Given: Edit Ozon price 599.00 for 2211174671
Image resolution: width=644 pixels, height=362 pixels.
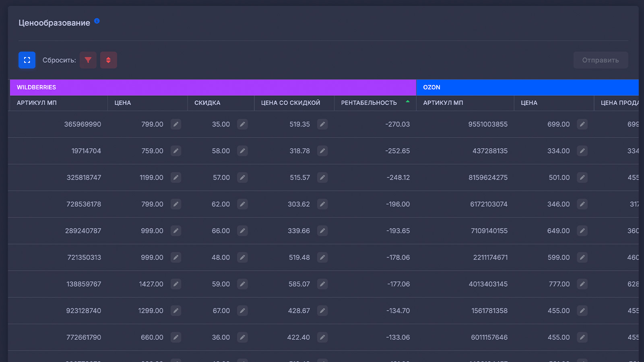Looking at the screenshot, I should pos(582,257).
